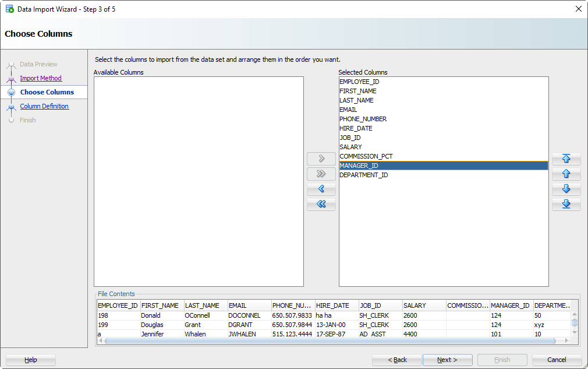Viewport: 588px width, 369px height.
Task: Click the Data Import Wizard title bar icon
Action: pyautogui.click(x=8, y=9)
